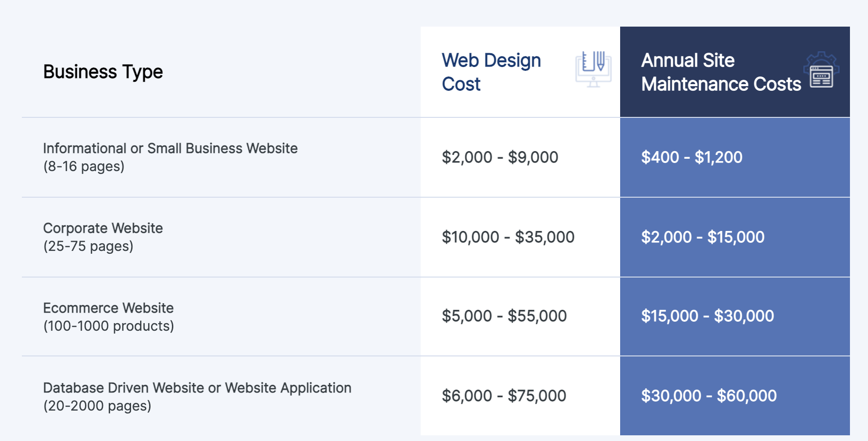The image size is (868, 441).
Task: Click the gear and browser maintenance icon
Action: tap(821, 69)
